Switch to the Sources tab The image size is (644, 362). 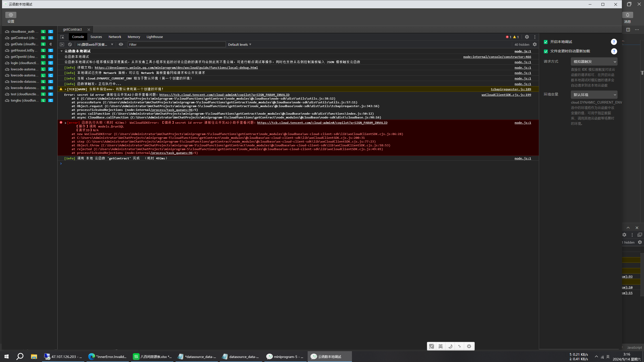click(x=96, y=37)
